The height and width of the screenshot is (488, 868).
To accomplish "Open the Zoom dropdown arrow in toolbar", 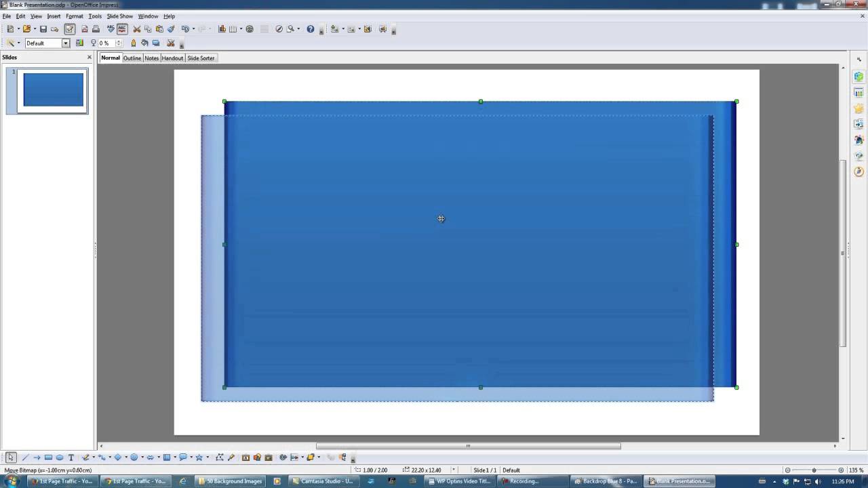I will 298,29.
